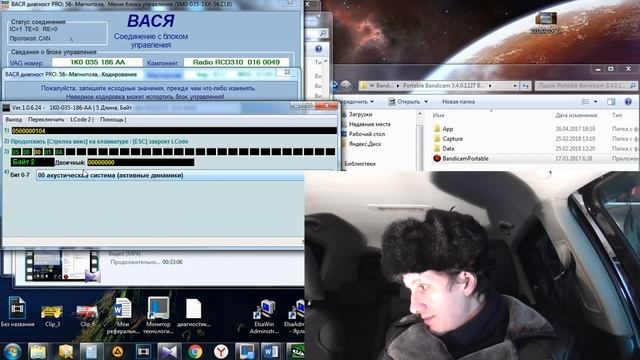Open the video editor filmstrip taskbar icon
Image resolution: width=640 pixels, height=360 pixels.
coord(143,351)
